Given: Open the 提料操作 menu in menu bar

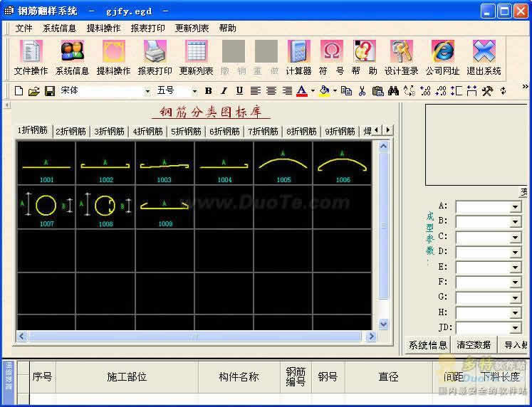Looking at the screenshot, I should coord(103,28).
